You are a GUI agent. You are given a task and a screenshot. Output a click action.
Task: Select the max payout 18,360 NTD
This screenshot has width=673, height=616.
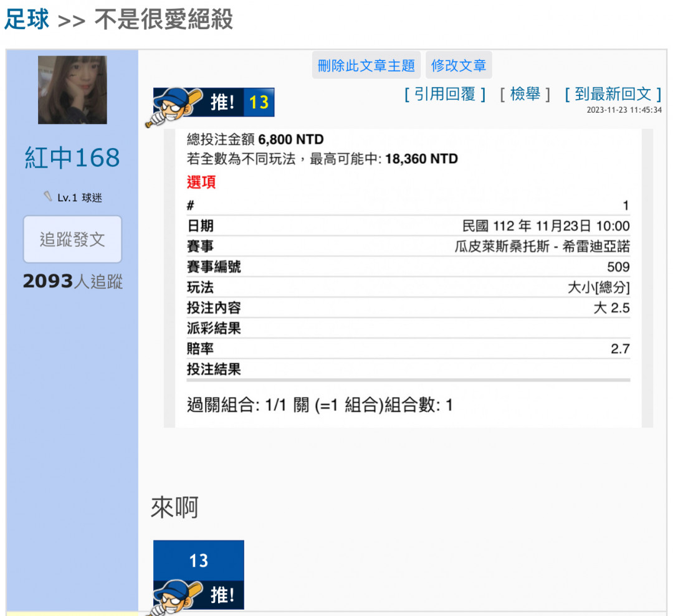421,159
